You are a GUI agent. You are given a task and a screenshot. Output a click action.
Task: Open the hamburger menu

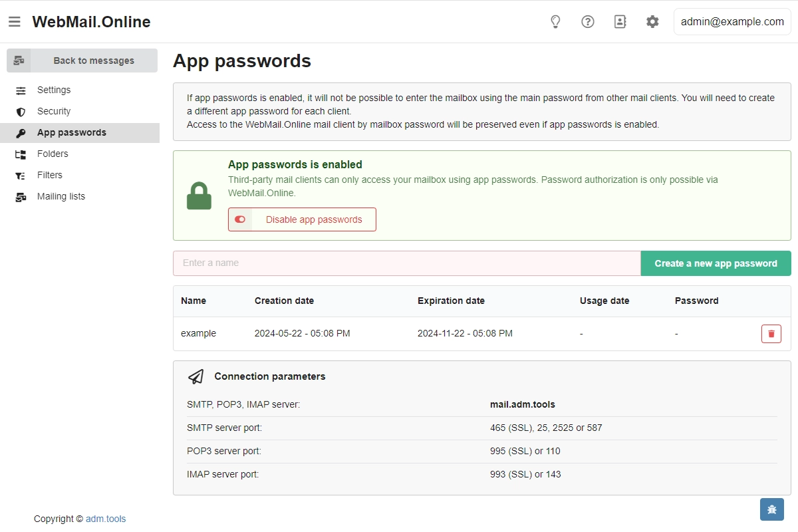click(x=15, y=22)
